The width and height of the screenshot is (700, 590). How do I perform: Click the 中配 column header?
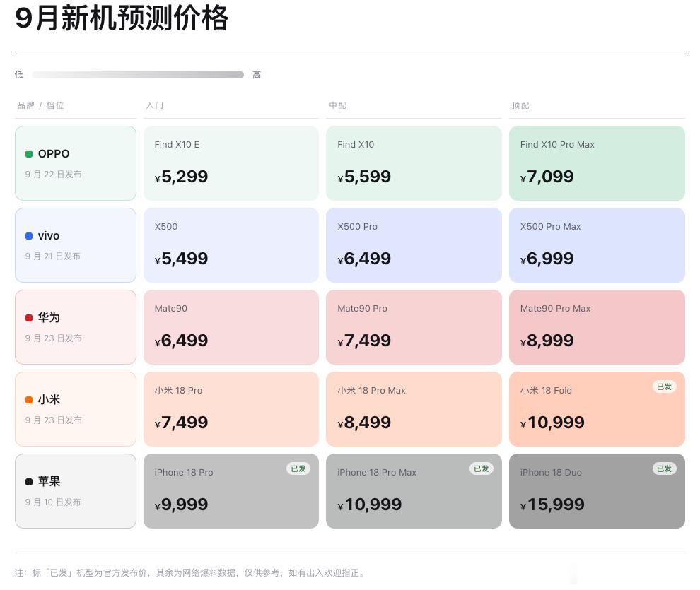click(x=337, y=105)
